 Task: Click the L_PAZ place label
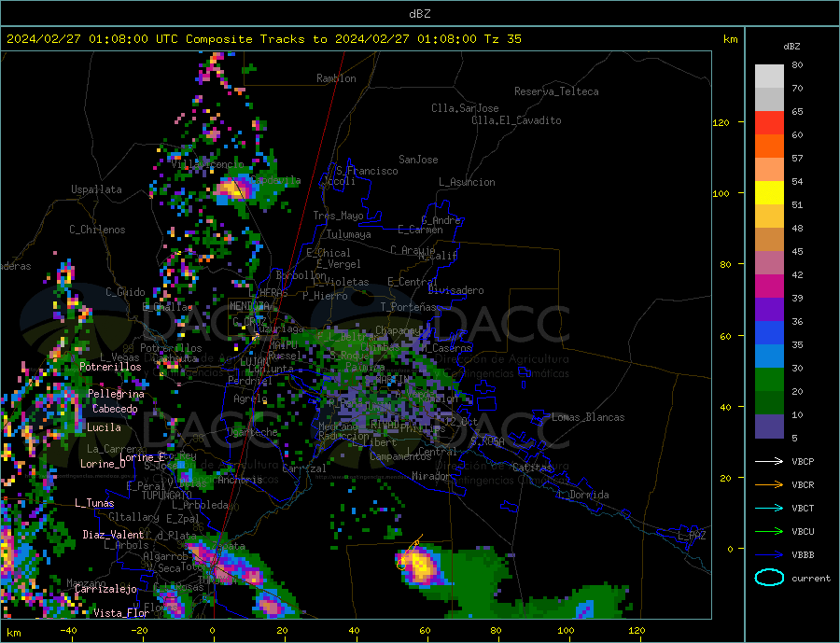(692, 536)
